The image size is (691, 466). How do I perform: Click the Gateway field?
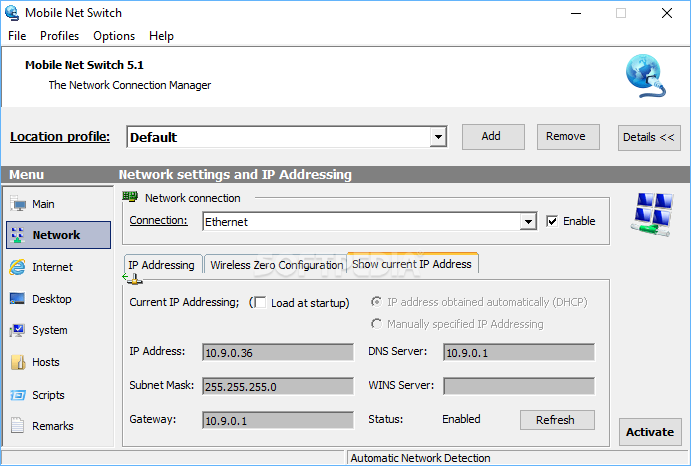pyautogui.click(x=278, y=421)
